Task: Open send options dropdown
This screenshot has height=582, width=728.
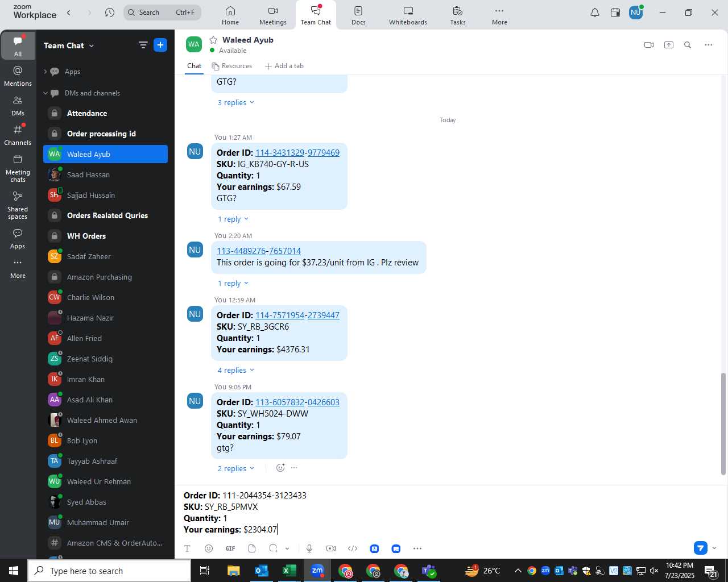Action: pyautogui.click(x=714, y=548)
